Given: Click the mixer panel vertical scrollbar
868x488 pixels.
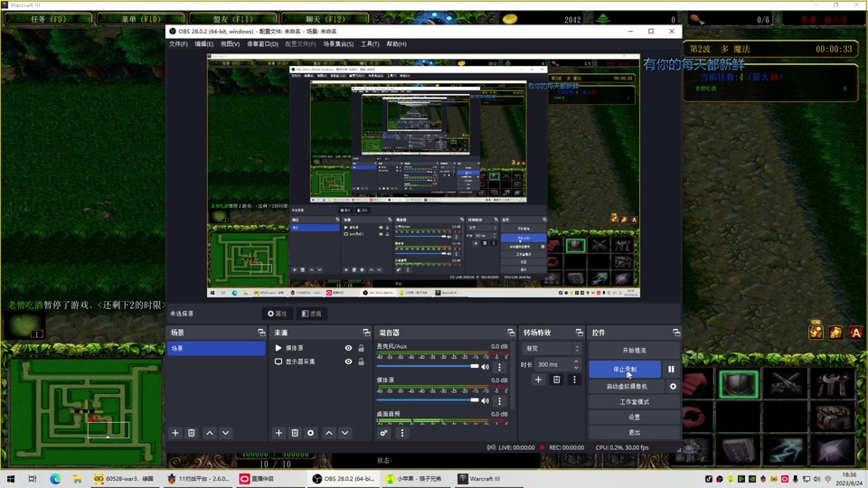Looking at the screenshot, I should (511, 376).
